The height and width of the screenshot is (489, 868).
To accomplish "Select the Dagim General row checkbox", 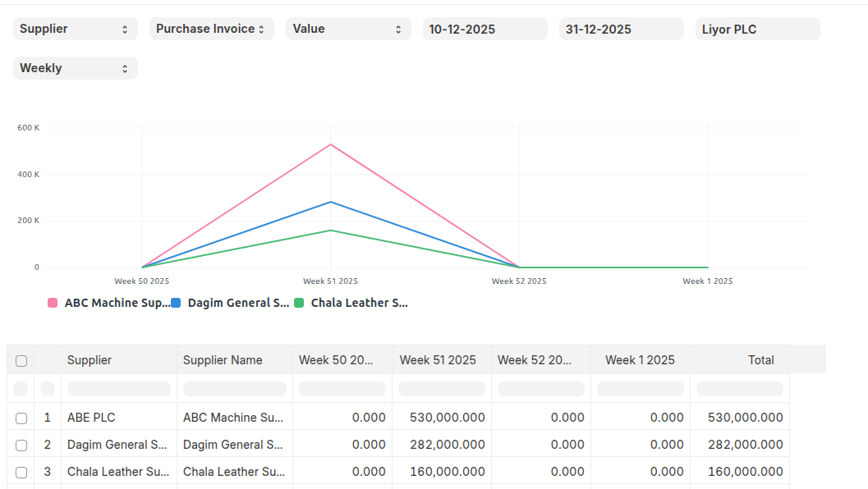I will click(x=21, y=445).
